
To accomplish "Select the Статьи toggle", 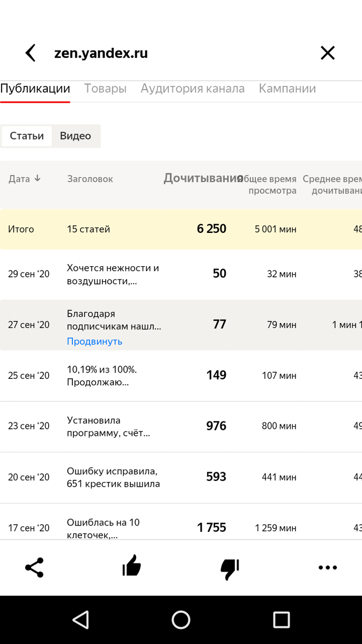I will pos(27,136).
